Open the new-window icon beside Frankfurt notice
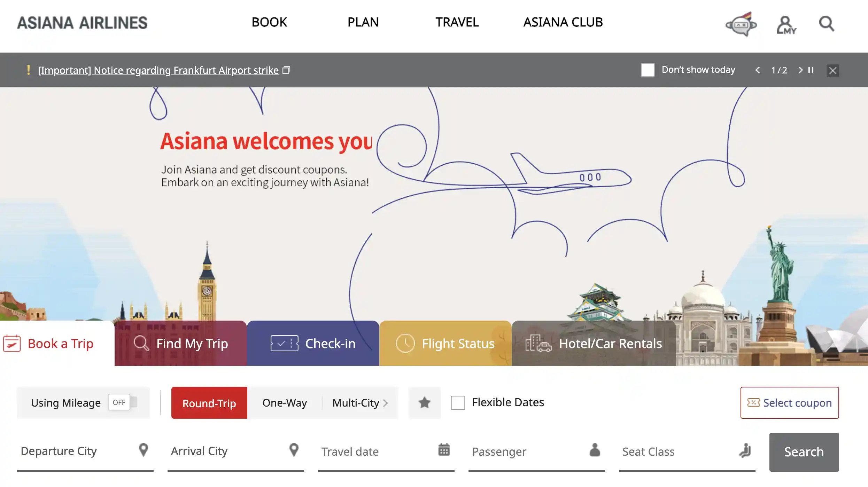 pos(286,70)
